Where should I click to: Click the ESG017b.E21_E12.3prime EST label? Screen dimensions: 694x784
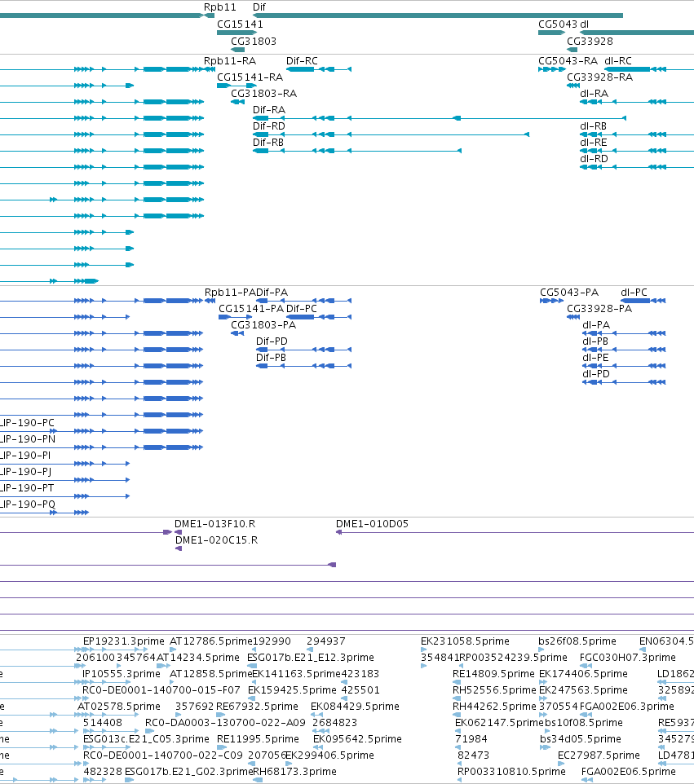(310, 658)
